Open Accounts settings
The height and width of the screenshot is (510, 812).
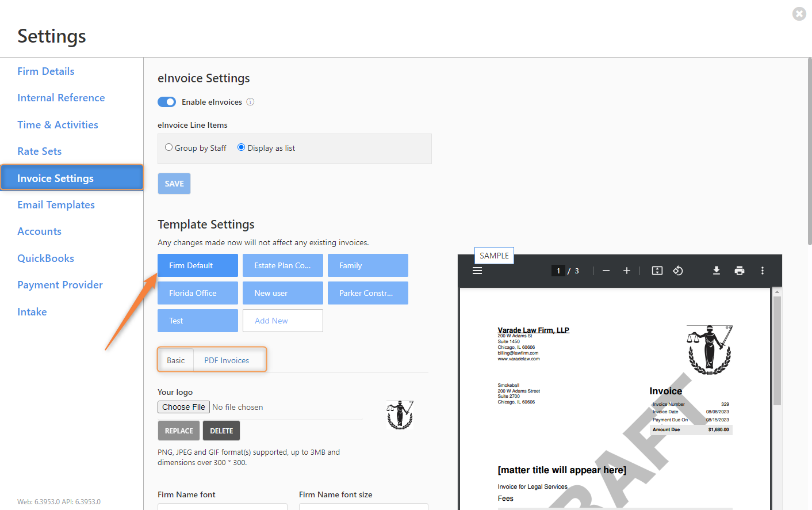click(x=39, y=231)
